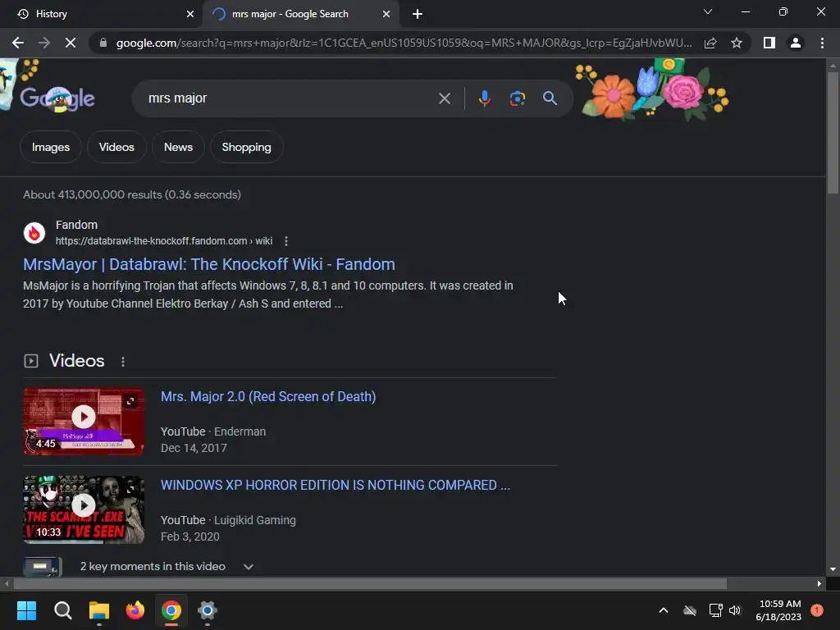Open MrsMayor Databrawl Wiki Fandom result

coord(209,264)
